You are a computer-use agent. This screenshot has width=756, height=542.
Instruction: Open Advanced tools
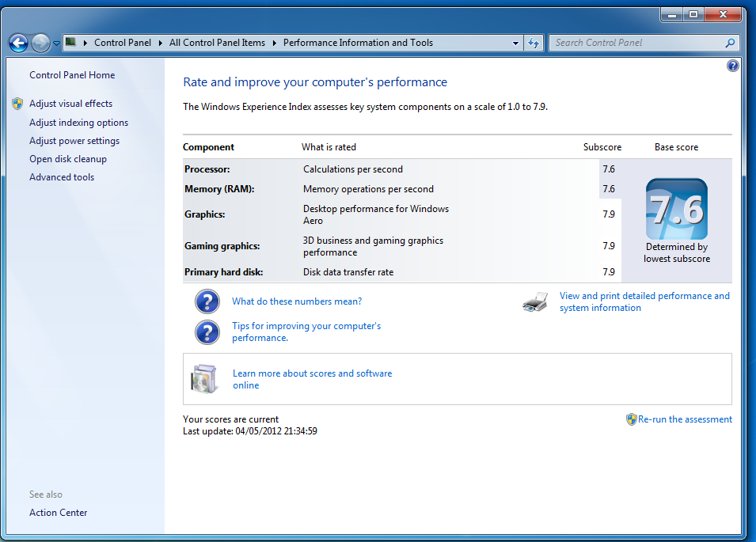click(62, 177)
